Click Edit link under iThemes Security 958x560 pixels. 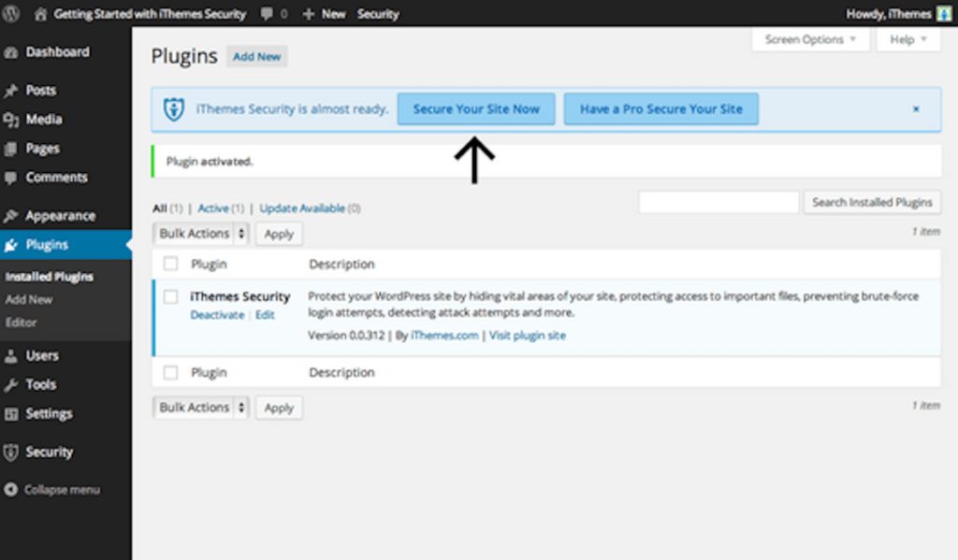(x=265, y=315)
